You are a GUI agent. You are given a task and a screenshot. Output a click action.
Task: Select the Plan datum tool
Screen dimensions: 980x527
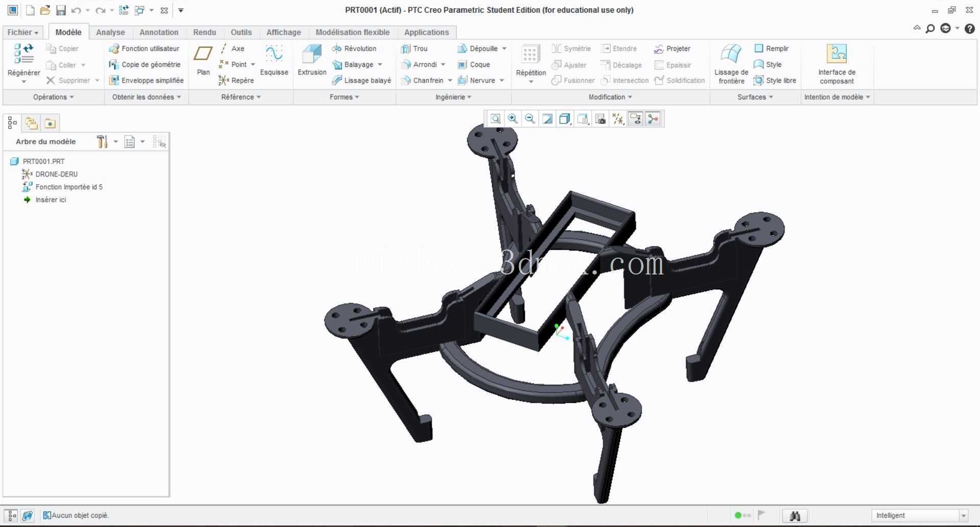click(x=203, y=60)
